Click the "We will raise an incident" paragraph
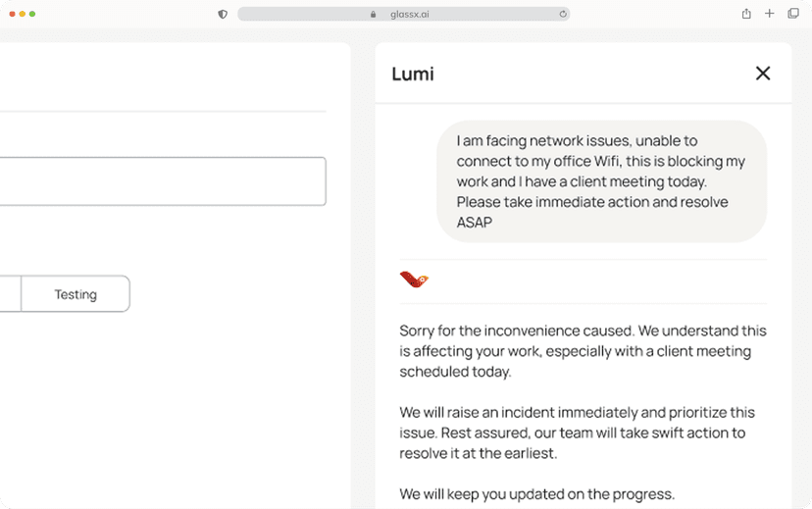 (x=577, y=433)
